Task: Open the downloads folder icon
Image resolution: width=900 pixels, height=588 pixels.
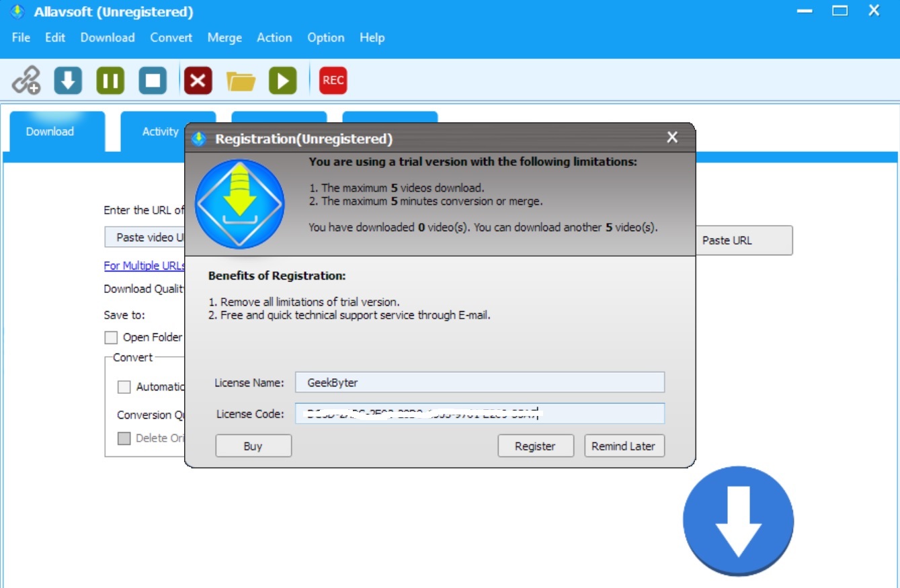Action: 241,80
